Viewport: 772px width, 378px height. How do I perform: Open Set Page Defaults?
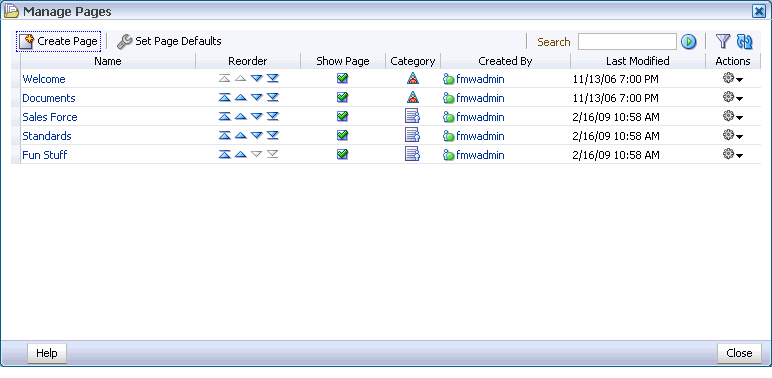169,41
